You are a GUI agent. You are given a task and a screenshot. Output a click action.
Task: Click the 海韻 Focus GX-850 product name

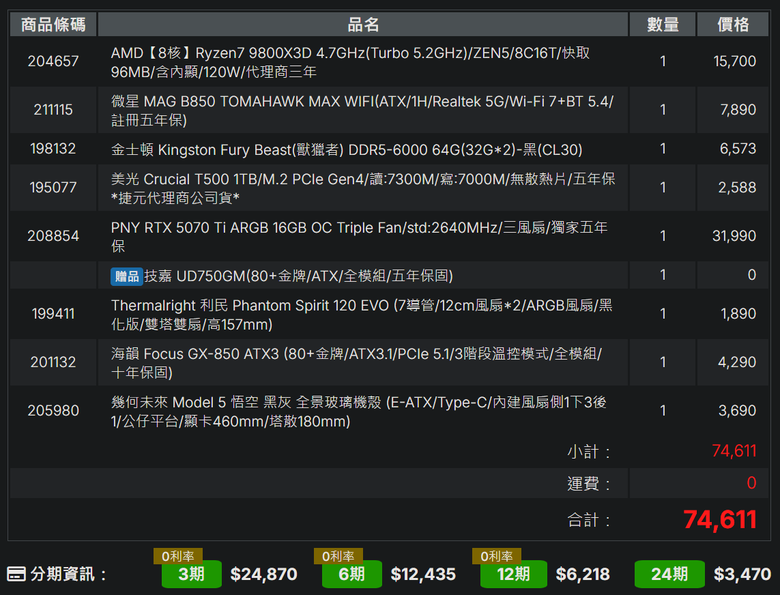(x=356, y=363)
